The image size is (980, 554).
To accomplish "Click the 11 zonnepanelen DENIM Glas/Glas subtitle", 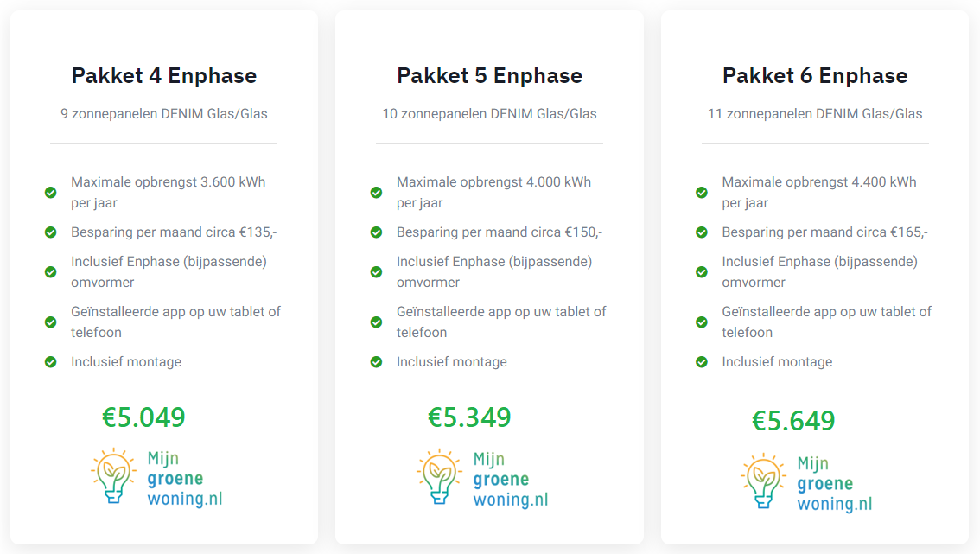I will coord(815,113).
